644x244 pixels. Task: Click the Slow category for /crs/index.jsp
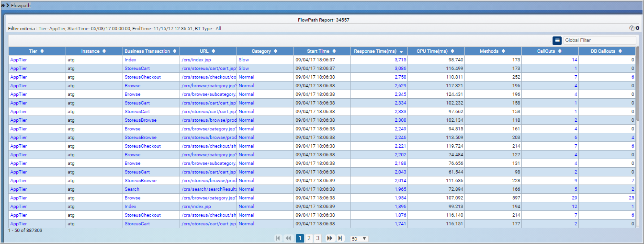point(244,60)
